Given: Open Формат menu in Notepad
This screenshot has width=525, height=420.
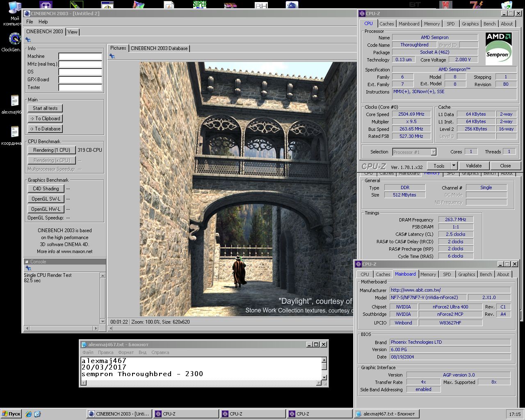Looking at the screenshot, I should pos(126,352).
